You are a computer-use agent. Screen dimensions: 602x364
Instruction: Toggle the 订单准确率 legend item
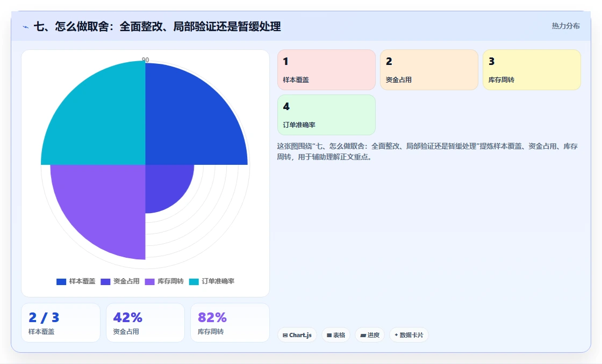[212, 281]
